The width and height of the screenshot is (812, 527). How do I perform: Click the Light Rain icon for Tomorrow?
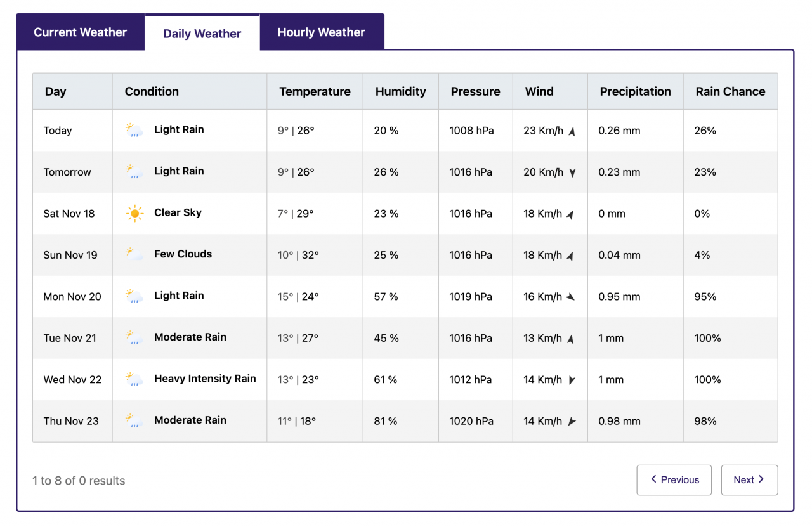click(x=134, y=171)
